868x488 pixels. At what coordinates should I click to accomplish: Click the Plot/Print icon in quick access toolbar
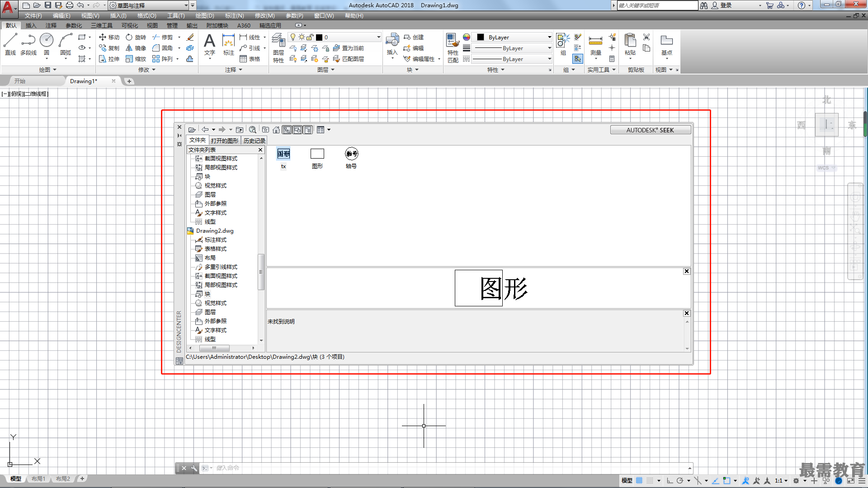(x=69, y=5)
